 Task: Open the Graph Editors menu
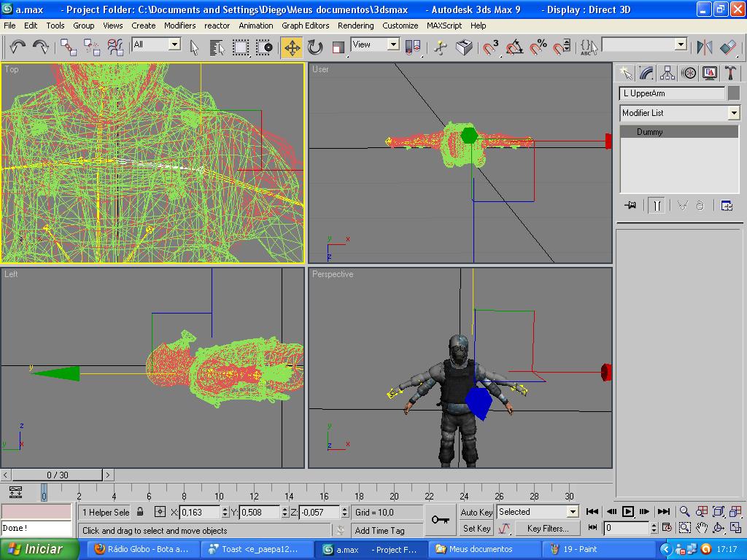pos(305,26)
